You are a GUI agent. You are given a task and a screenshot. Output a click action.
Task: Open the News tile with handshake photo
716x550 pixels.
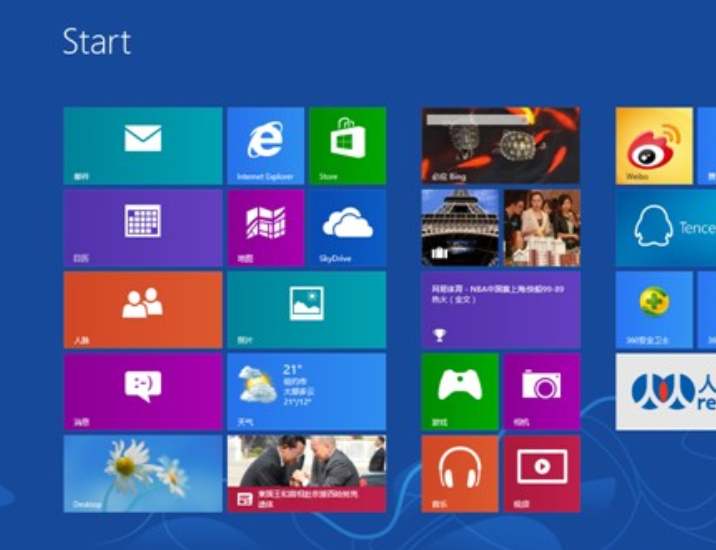[x=306, y=474]
